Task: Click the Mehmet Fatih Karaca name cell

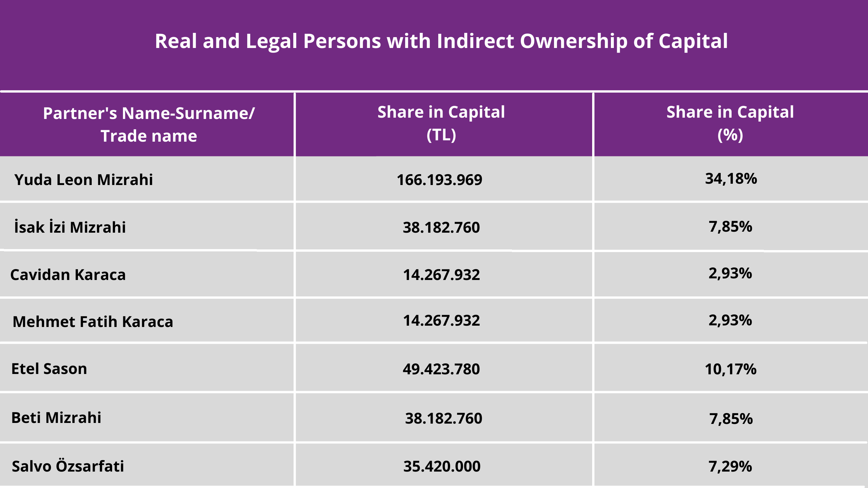Action: click(93, 321)
